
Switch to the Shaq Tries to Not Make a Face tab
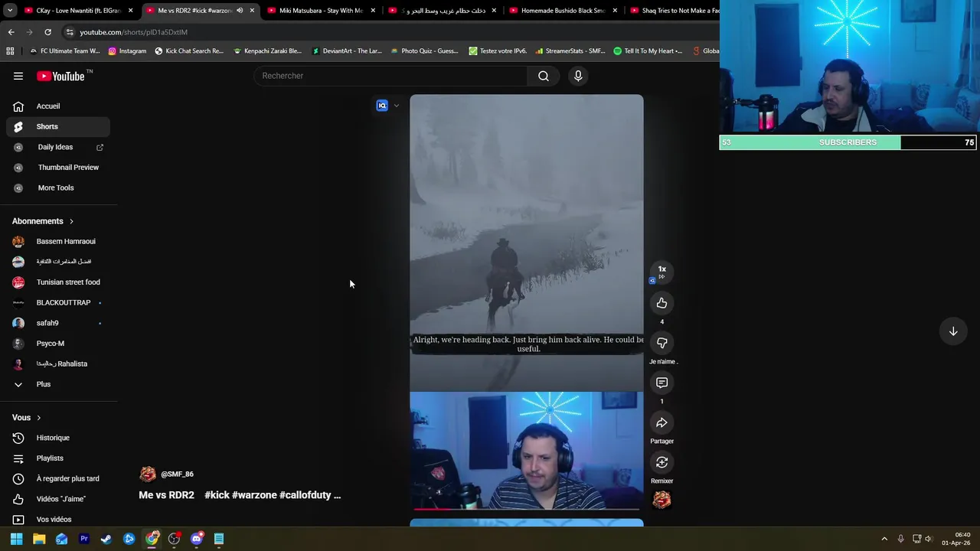click(674, 11)
